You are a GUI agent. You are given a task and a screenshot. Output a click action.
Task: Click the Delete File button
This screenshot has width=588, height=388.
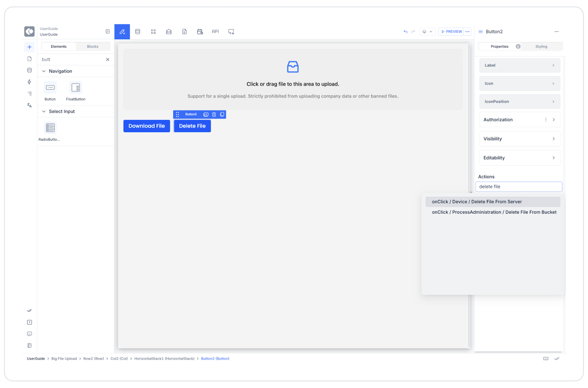[x=192, y=126]
